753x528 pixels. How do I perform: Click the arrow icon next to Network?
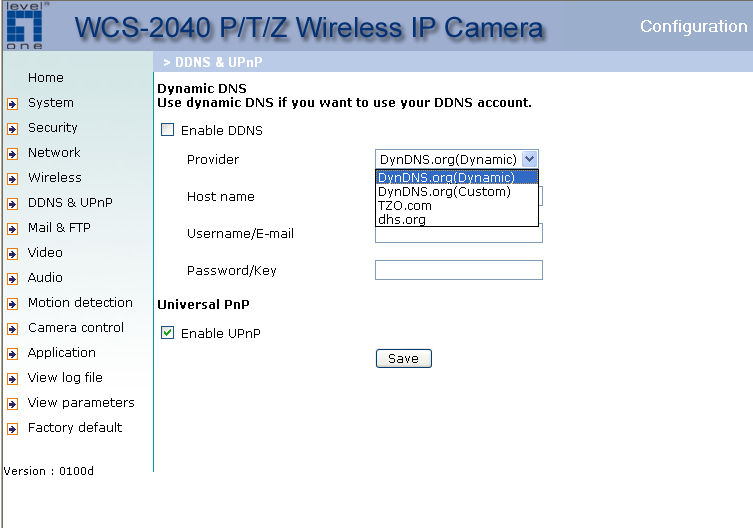click(x=12, y=154)
